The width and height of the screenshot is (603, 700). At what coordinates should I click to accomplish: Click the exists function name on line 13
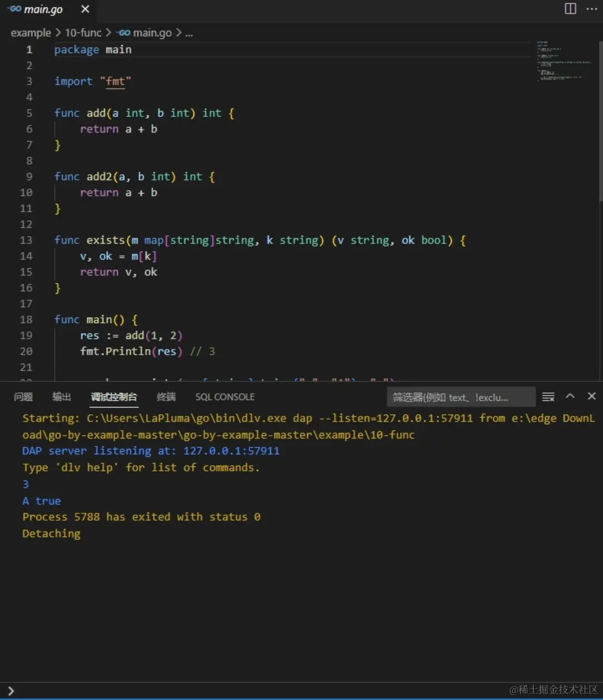pyautogui.click(x=105, y=240)
